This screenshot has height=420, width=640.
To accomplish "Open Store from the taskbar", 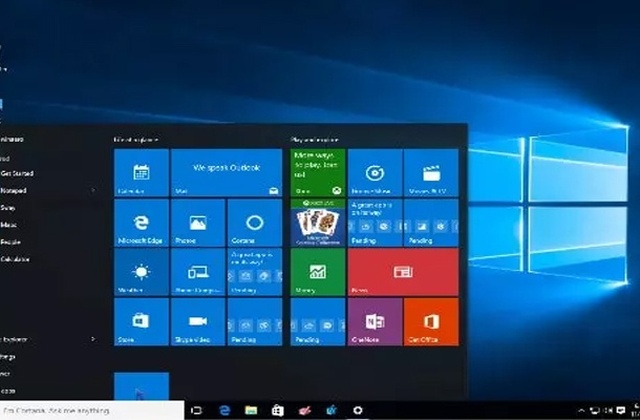I will [278, 410].
